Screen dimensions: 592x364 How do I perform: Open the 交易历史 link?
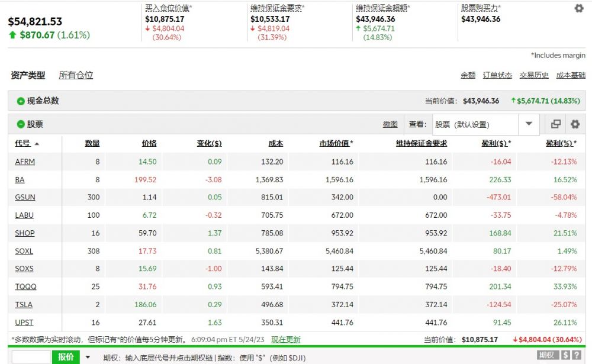[x=534, y=75]
